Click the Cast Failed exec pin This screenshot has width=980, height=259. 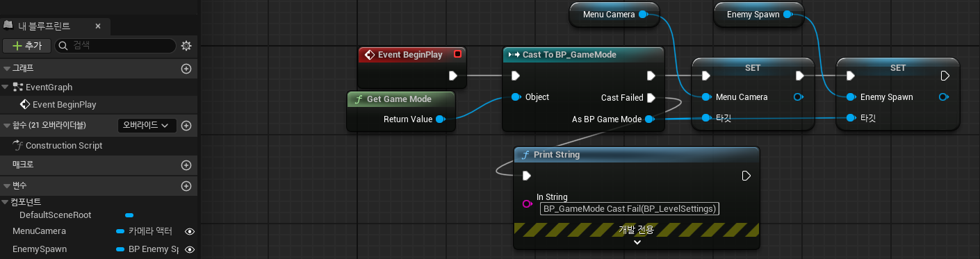click(x=651, y=97)
